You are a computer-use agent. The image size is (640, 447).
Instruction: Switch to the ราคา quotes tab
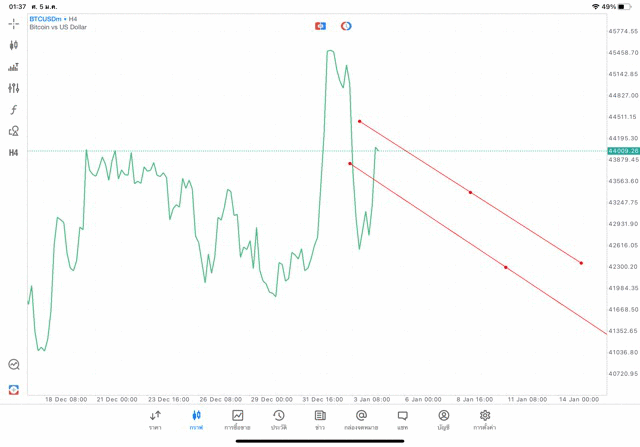(x=155, y=420)
